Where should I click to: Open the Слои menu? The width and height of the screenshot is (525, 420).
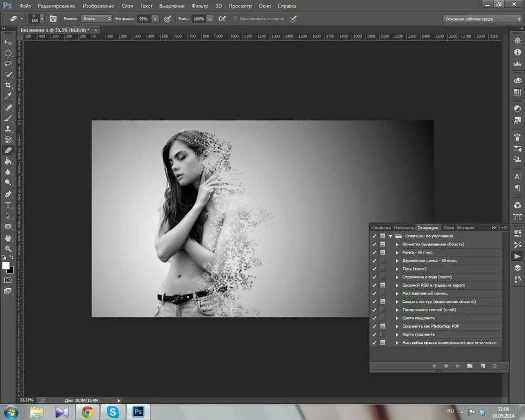pos(127,6)
